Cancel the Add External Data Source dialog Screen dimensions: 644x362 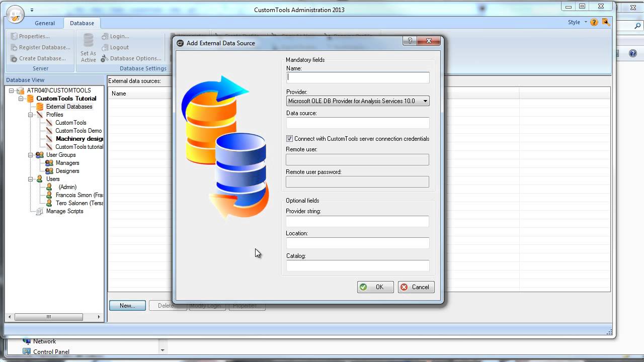pos(416,287)
